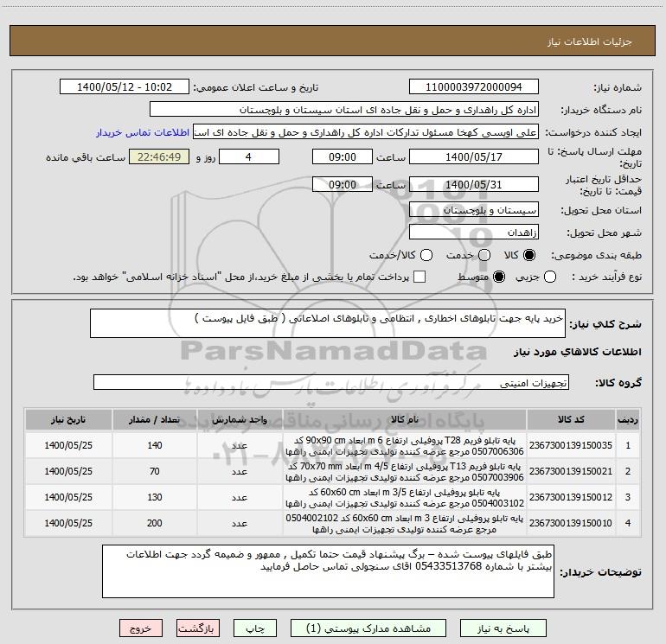Select the 'کالا' radio button
Image resolution: width=666 pixels, height=644 pixels.
coord(529,255)
